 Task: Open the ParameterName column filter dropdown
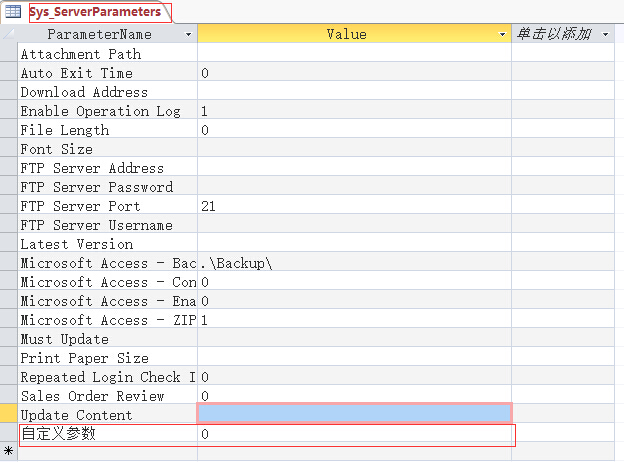click(x=188, y=35)
